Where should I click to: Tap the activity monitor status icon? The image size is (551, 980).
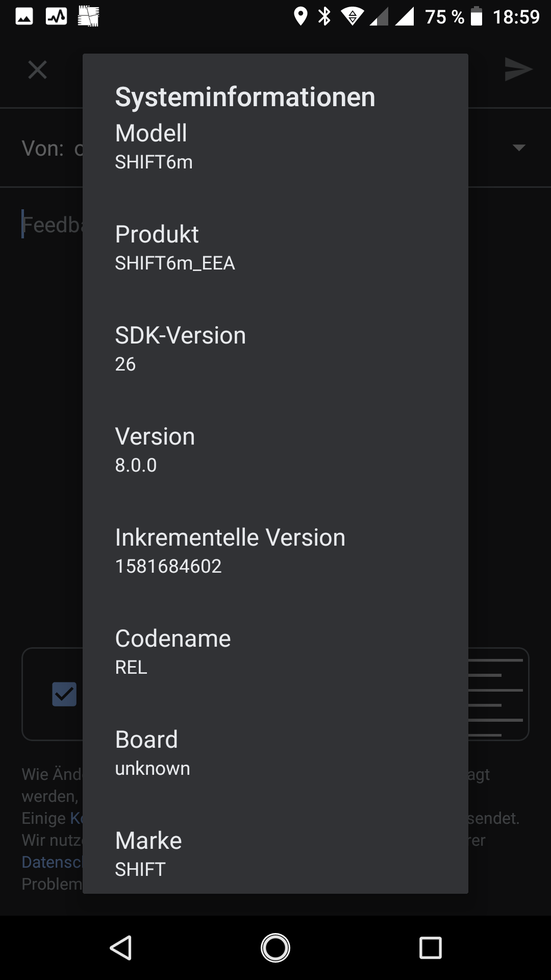56,17
